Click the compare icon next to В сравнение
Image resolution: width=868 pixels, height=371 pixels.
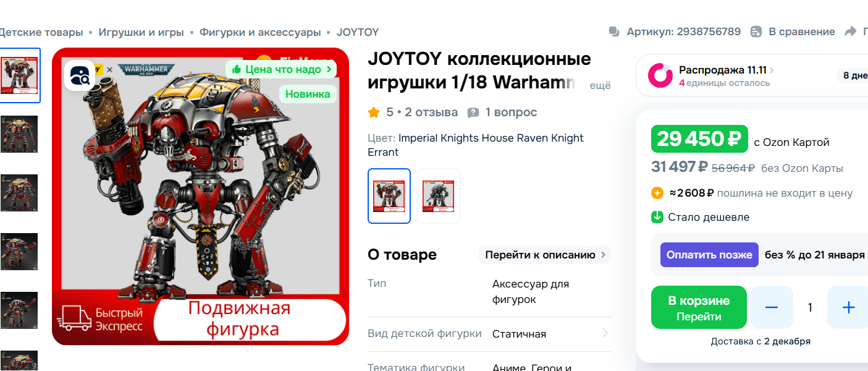pyautogui.click(x=757, y=32)
